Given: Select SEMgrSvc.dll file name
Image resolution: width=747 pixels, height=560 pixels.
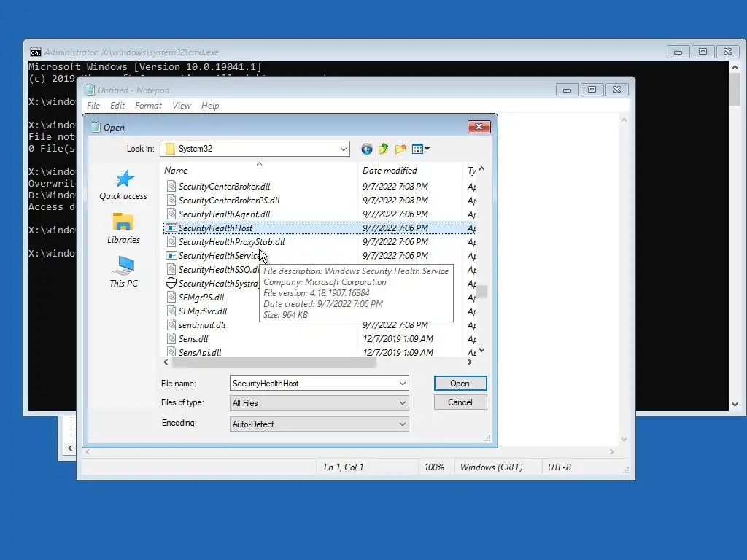Looking at the screenshot, I should (x=203, y=311).
